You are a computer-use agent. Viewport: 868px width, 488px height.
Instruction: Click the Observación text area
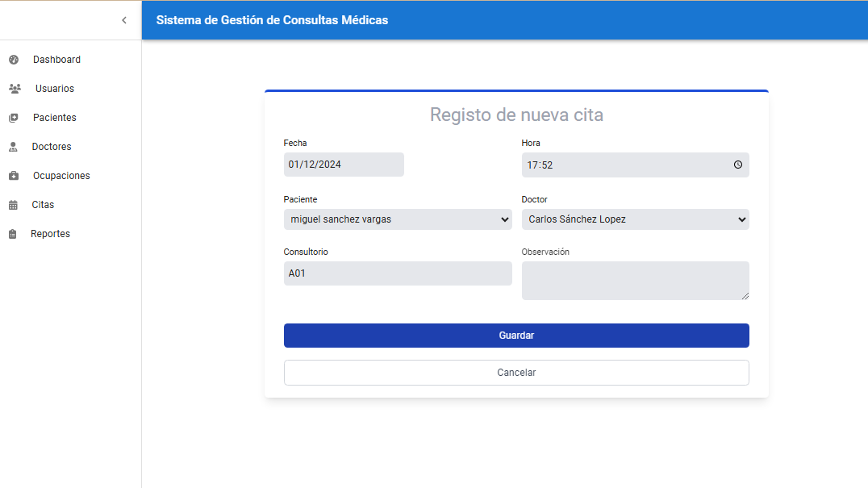[x=635, y=281]
